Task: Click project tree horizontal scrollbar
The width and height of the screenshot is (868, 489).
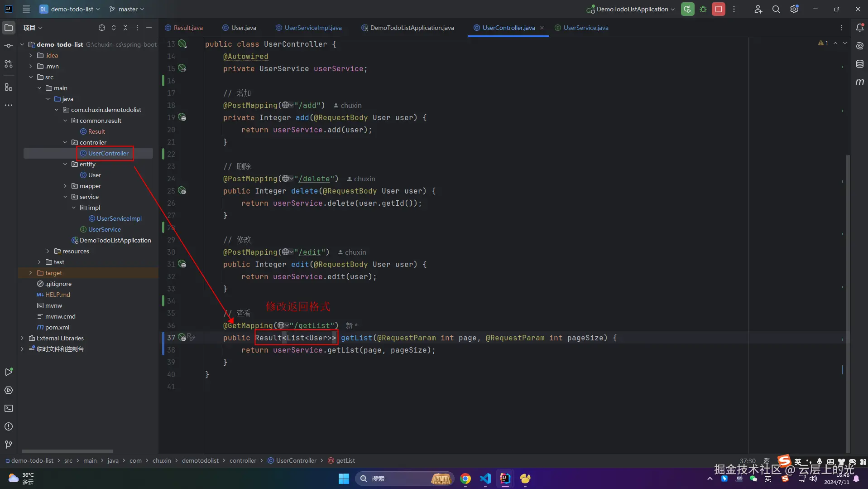Action: (67, 451)
